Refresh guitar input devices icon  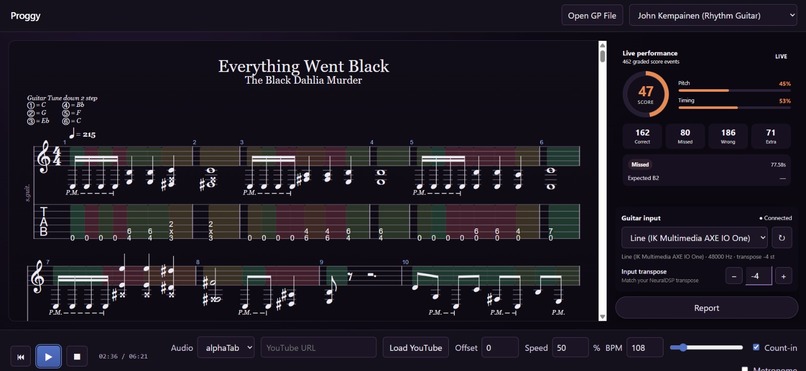[782, 238]
